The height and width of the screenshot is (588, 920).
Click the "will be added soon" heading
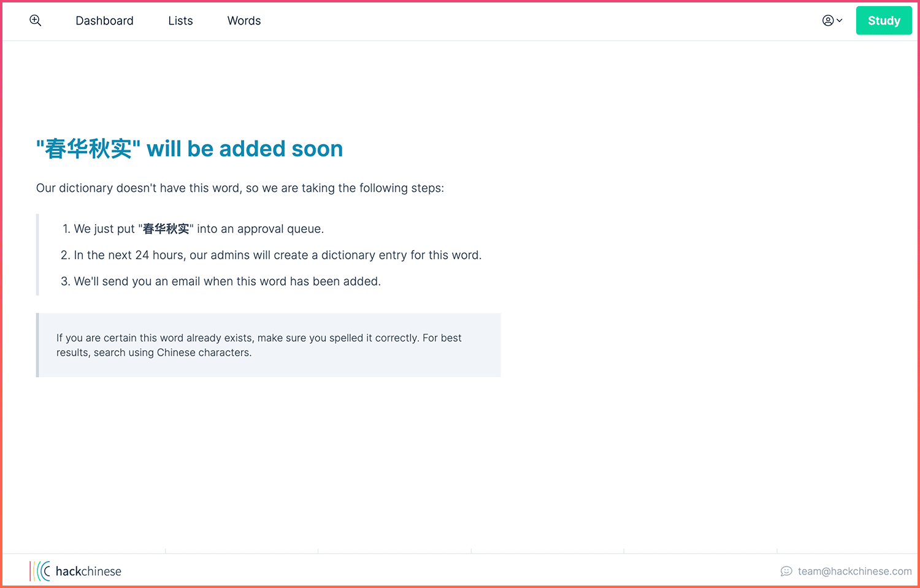tap(244, 149)
